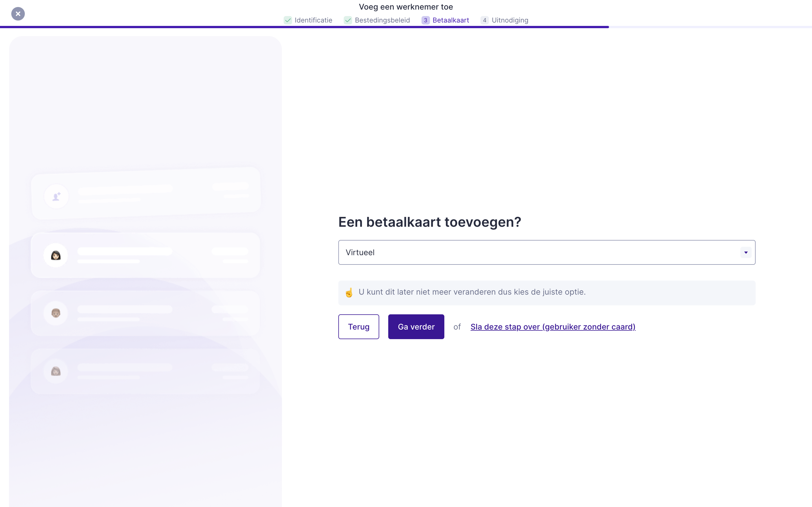The image size is (812, 507).
Task: Click the add-user avatar icon in illustration
Action: coord(56,197)
